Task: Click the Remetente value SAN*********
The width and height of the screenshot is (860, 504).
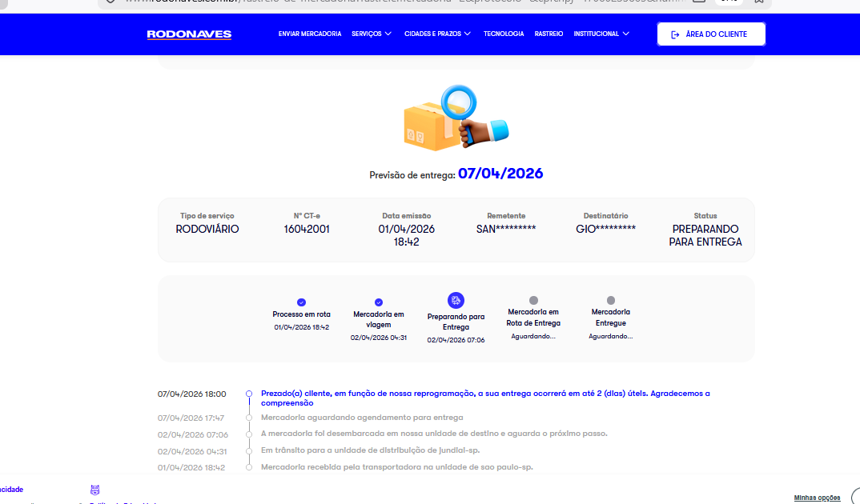Action: (x=506, y=229)
